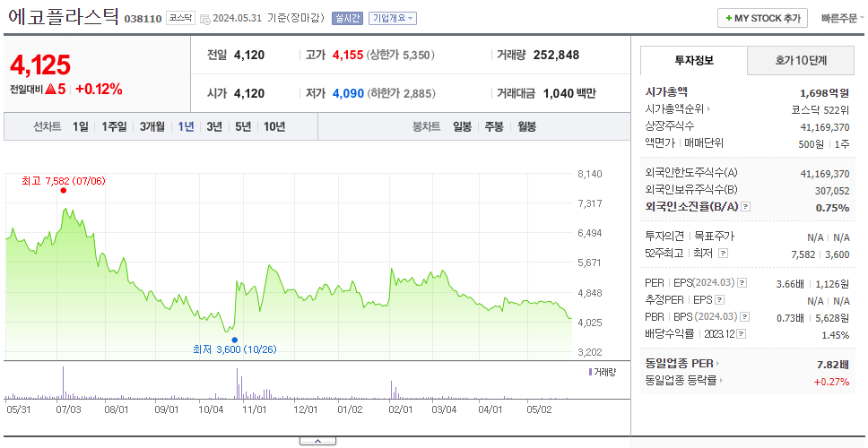Select the 10년 line chart period
The image size is (868, 448).
click(x=274, y=126)
